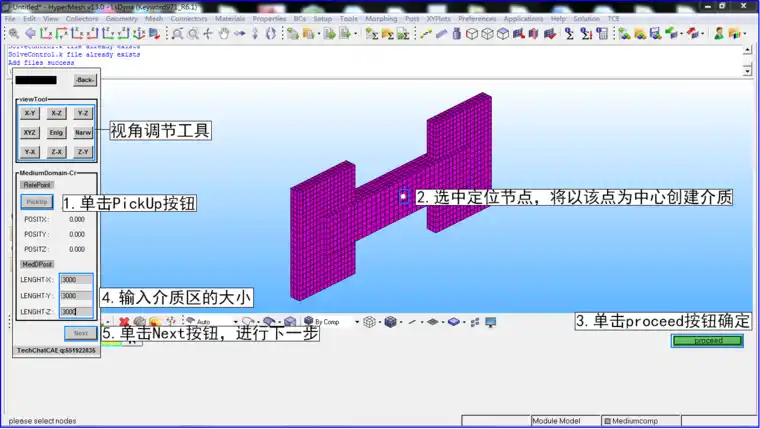Click the Next button
This screenshot has width=760, height=429.
[80, 333]
